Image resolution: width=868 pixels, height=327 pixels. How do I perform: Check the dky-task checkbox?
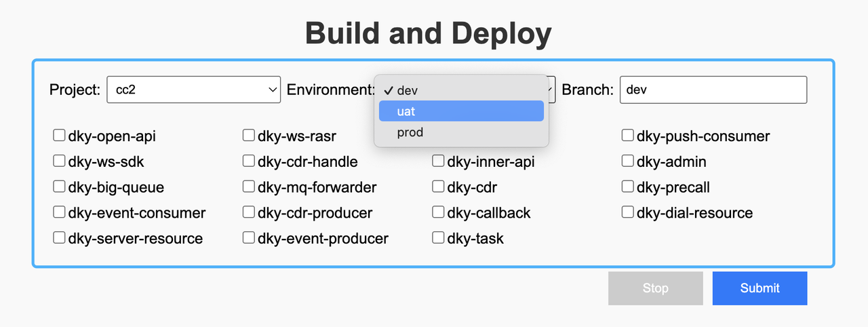pos(438,238)
